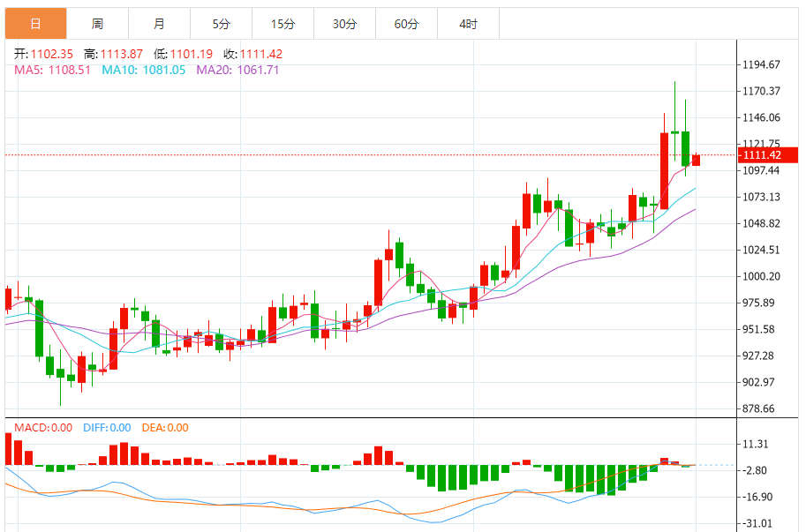This screenshot has width=806, height=532.
Task: Switch to the 月 monthly tab
Action: (160, 24)
